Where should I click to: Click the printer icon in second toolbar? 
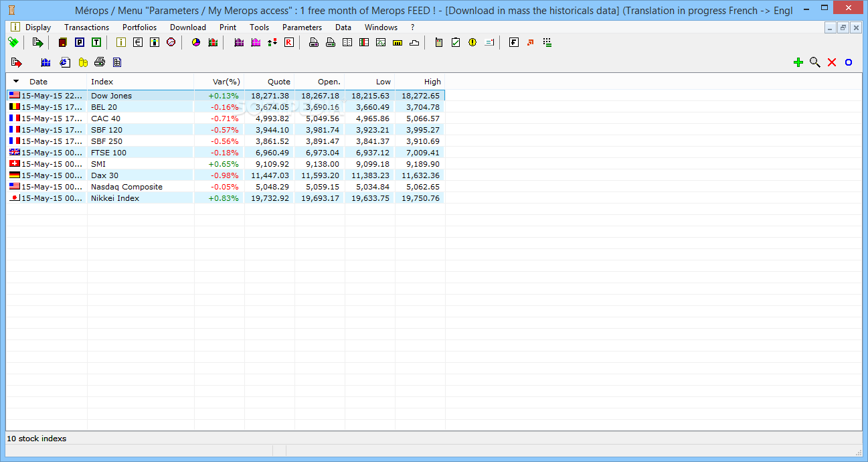coord(100,62)
